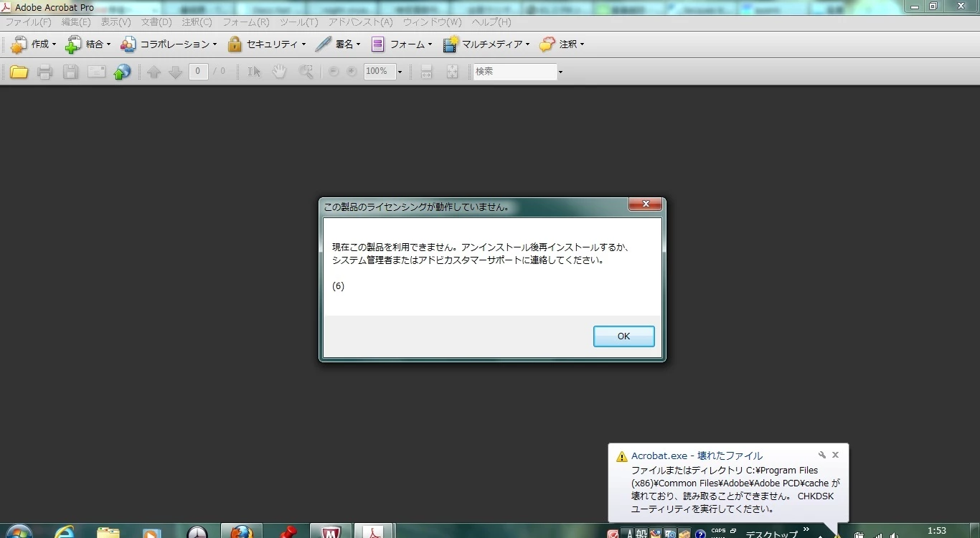980x538 pixels.
Task: Open Firefox from the taskbar
Action: pyautogui.click(x=242, y=532)
